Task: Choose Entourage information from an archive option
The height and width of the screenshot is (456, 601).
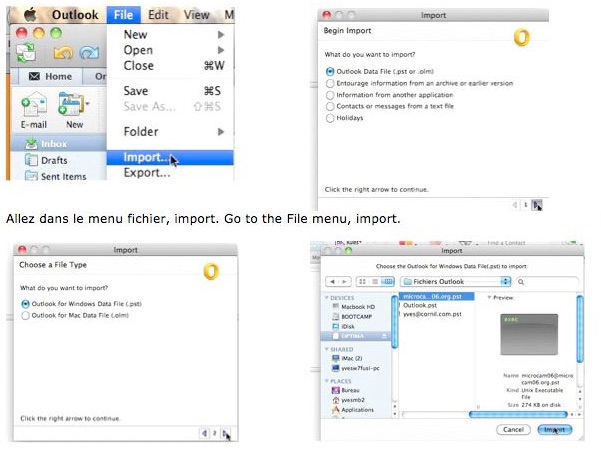Action: (x=331, y=83)
